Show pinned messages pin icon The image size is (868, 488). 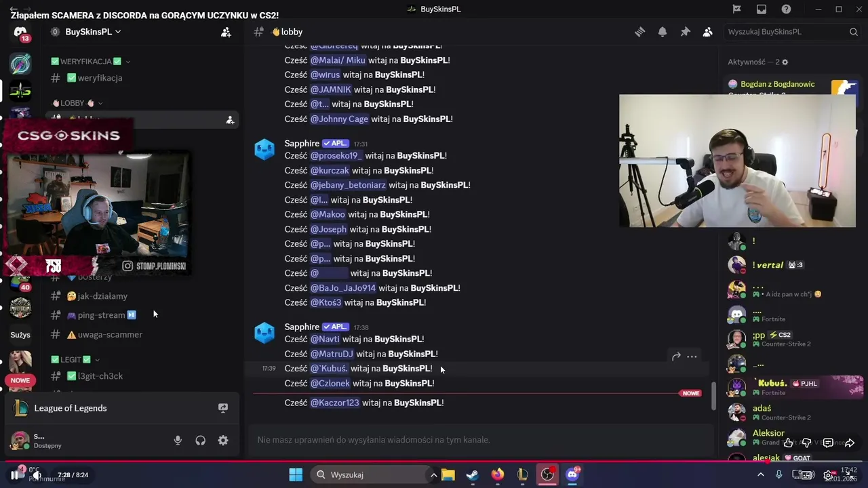click(685, 32)
